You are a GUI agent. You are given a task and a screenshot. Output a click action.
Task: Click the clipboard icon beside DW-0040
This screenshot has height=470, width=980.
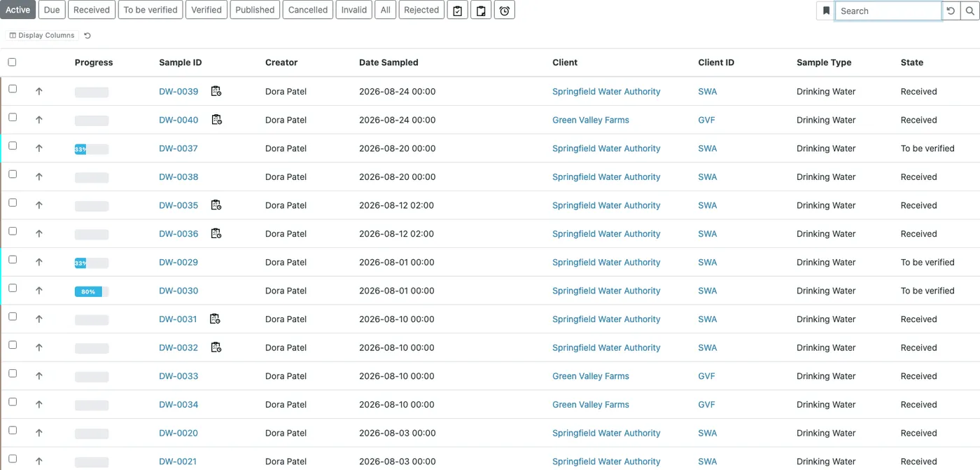[216, 120]
